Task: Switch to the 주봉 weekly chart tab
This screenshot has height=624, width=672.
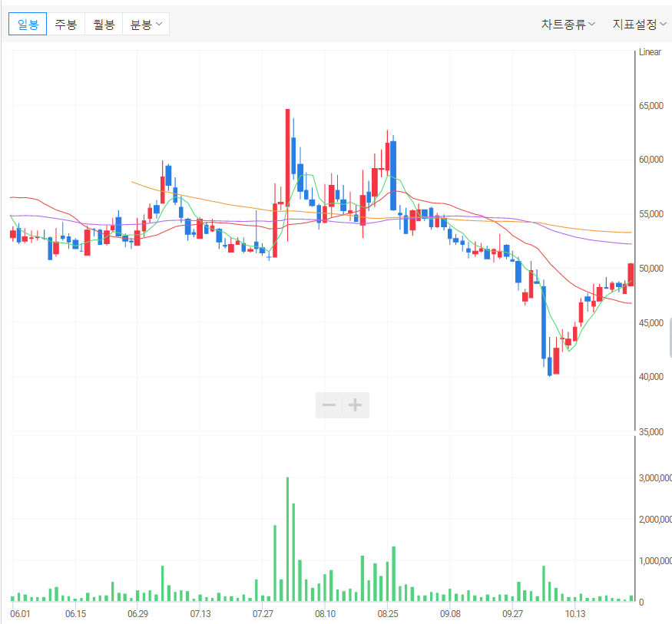Action: [x=65, y=24]
